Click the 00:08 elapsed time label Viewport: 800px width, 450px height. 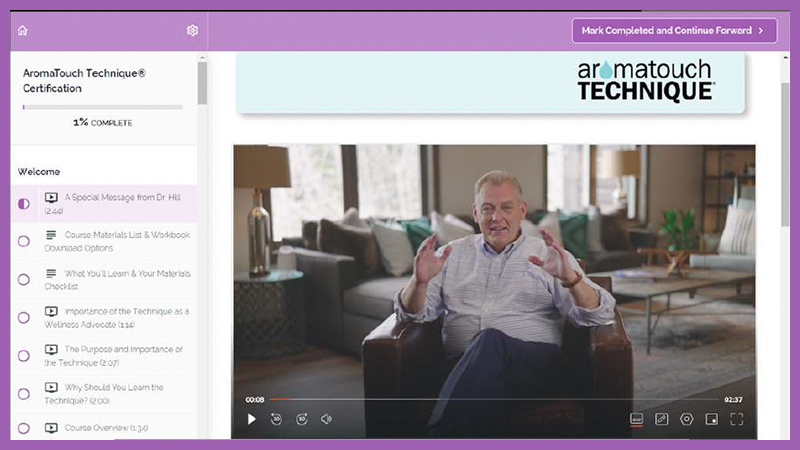click(255, 399)
